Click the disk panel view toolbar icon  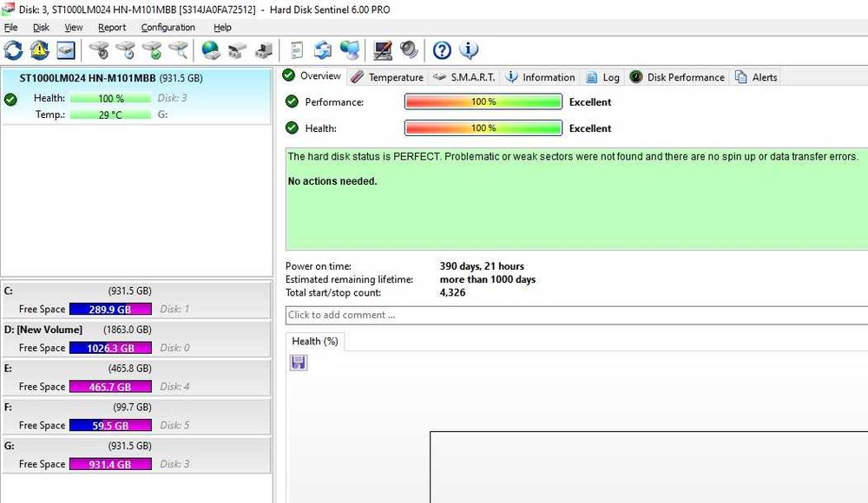[65, 50]
